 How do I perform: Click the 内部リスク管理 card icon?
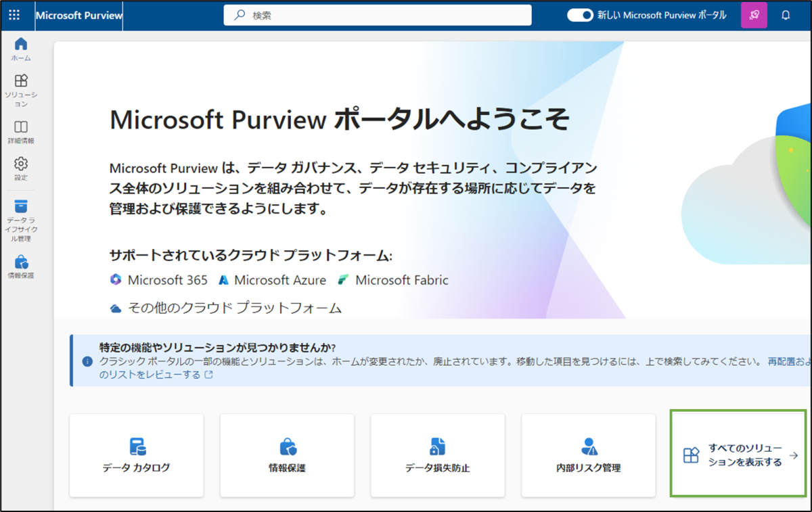click(589, 446)
